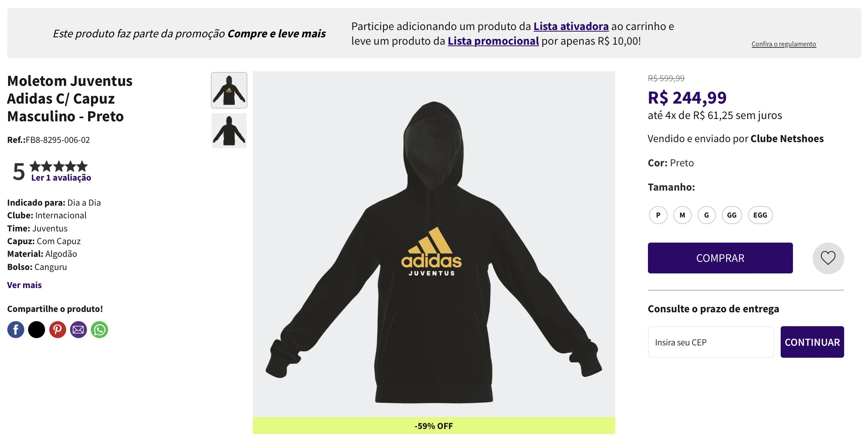This screenshot has width=868, height=439.
Task: Add the hoodie to favorites with the heart
Action: click(828, 258)
